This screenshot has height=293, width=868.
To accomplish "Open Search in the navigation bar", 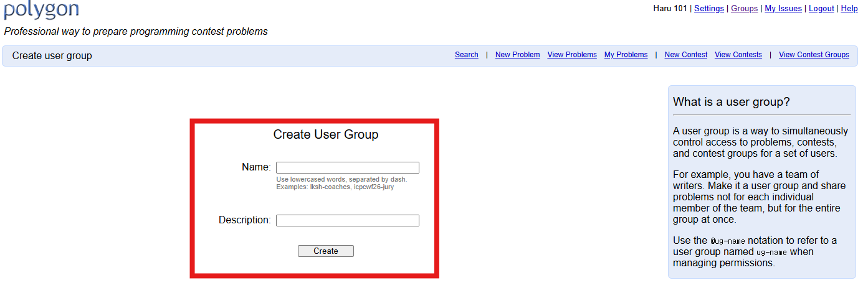I will click(x=467, y=55).
